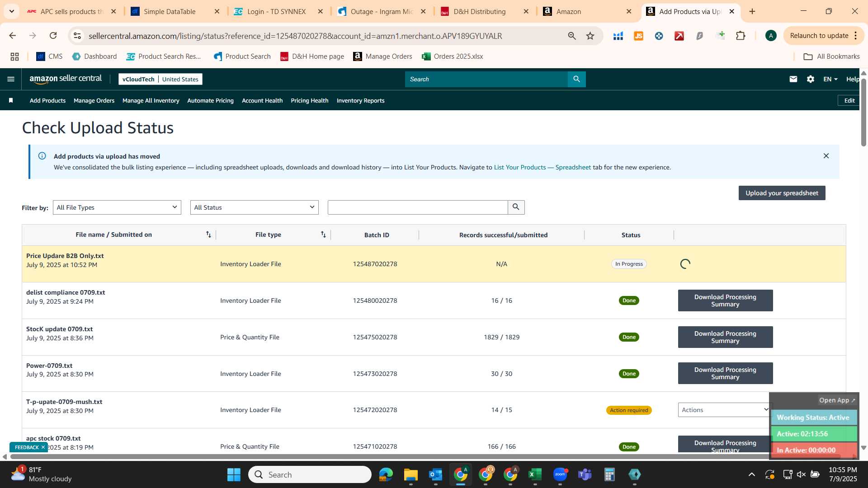Open the mail messages icon
The height and width of the screenshot is (488, 868).
click(x=793, y=79)
